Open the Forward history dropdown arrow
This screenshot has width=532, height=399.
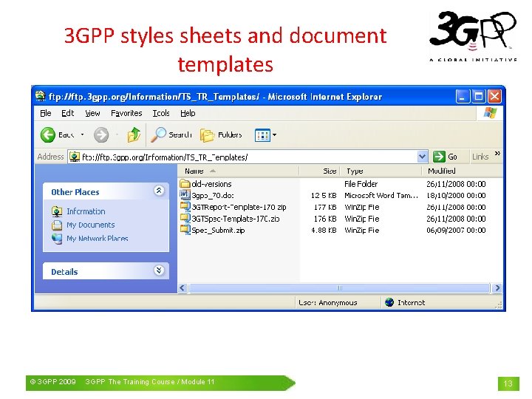117,134
